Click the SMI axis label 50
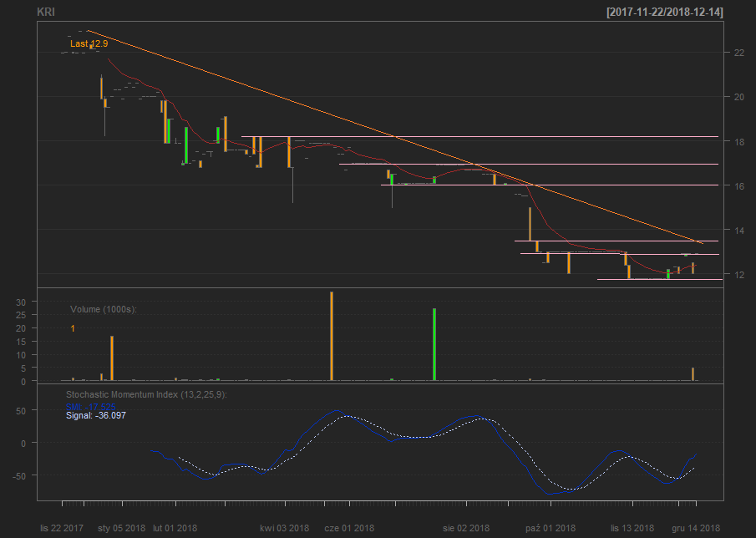Viewport: 756px width, 538px height. coord(20,411)
